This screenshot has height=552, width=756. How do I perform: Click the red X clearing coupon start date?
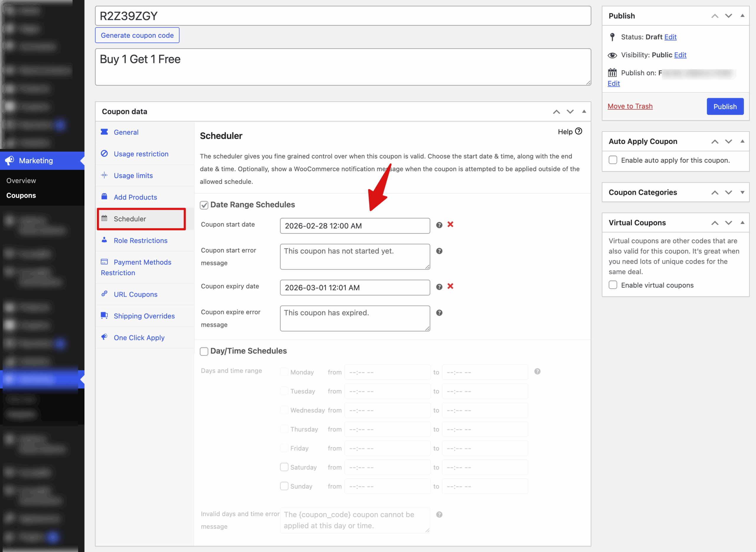point(450,225)
